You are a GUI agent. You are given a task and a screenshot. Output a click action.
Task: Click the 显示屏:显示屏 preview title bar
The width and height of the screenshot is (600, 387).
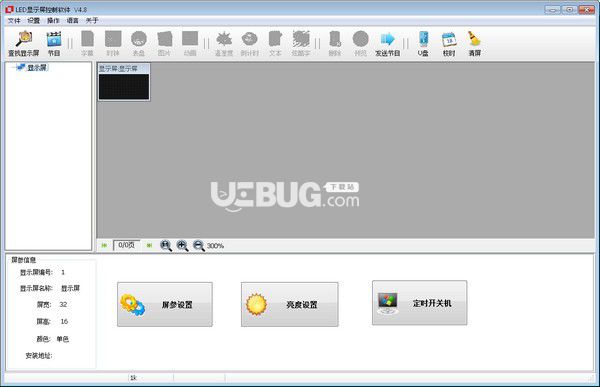(x=124, y=69)
